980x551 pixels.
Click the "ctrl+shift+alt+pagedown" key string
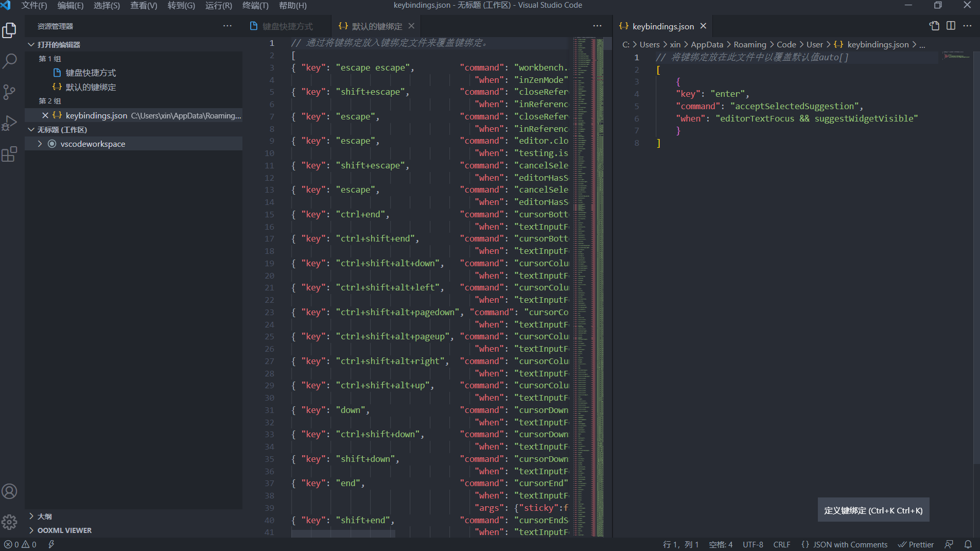(397, 312)
